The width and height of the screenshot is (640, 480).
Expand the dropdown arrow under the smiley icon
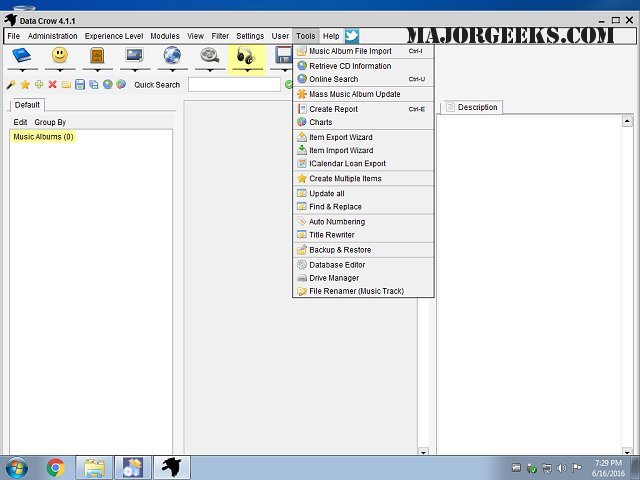pyautogui.click(x=60, y=70)
